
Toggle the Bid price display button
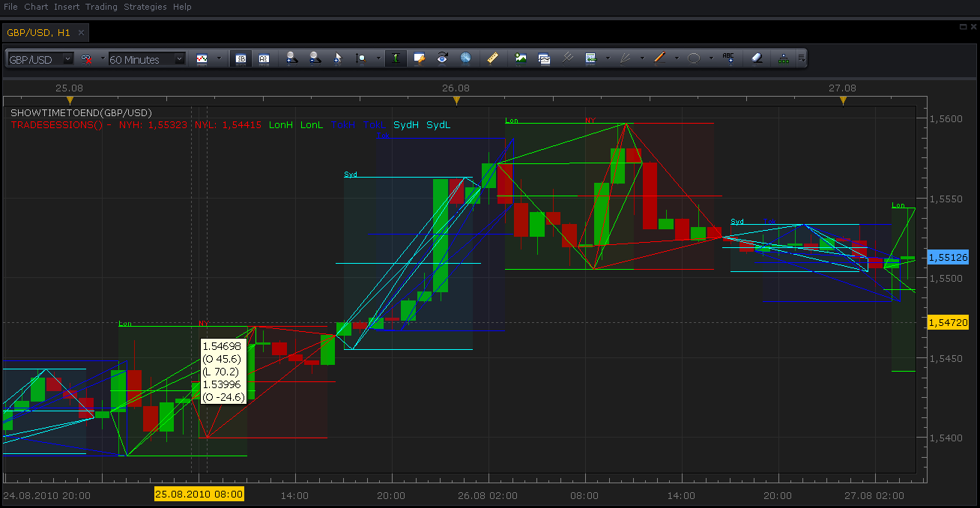pos(241,58)
